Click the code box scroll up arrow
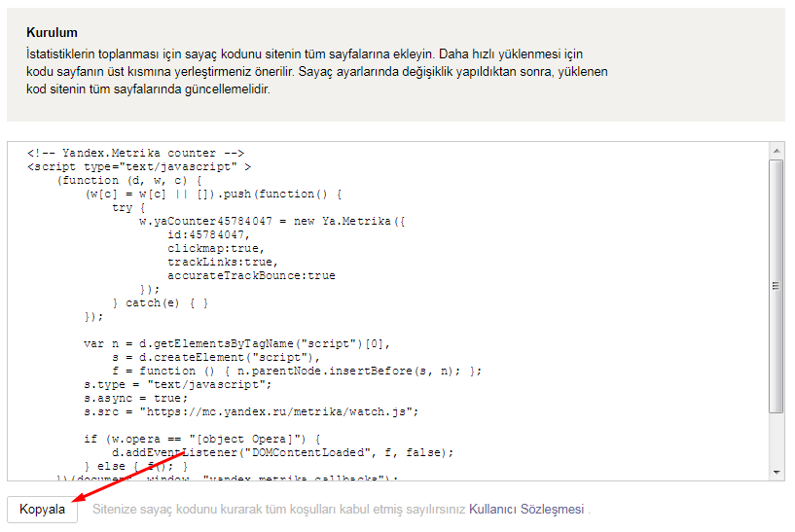Screen dimensions: 795x532 (777, 151)
